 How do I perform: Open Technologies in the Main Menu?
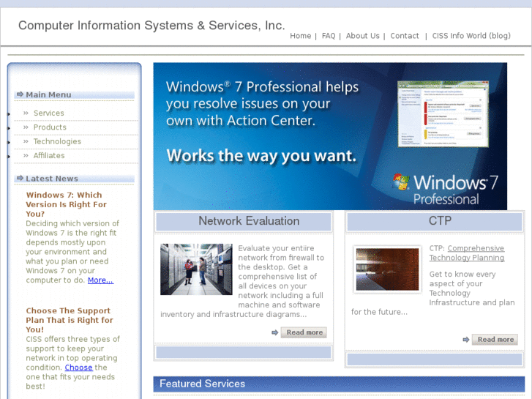[57, 141]
